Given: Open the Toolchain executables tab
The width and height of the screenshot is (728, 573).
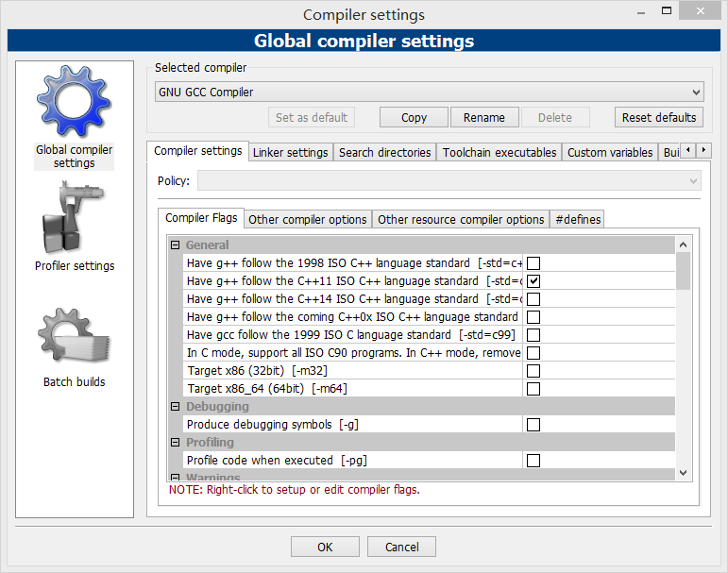Looking at the screenshot, I should [x=499, y=152].
